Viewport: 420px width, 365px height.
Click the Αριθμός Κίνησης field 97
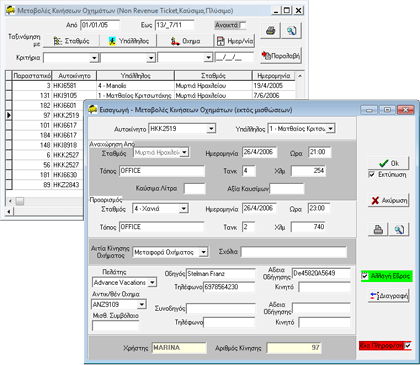click(295, 348)
